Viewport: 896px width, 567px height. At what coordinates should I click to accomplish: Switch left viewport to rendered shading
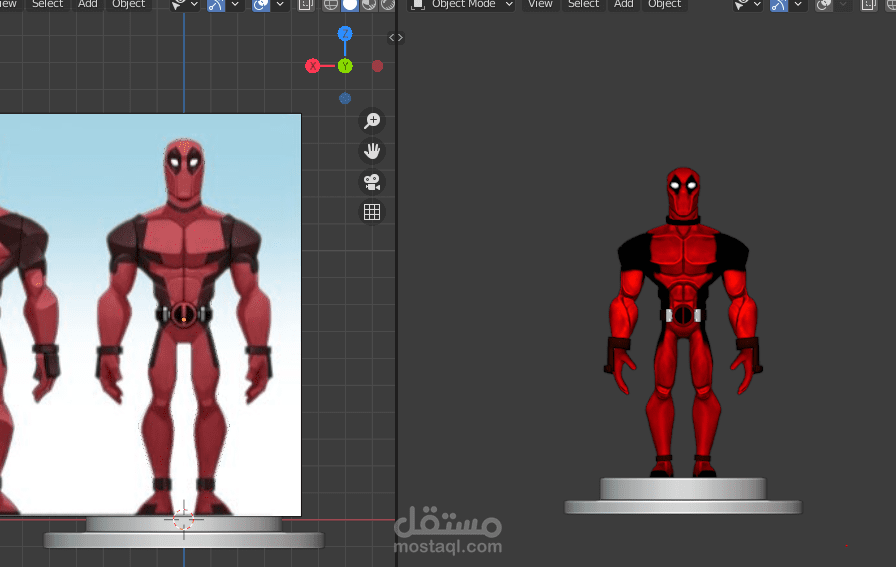point(387,5)
